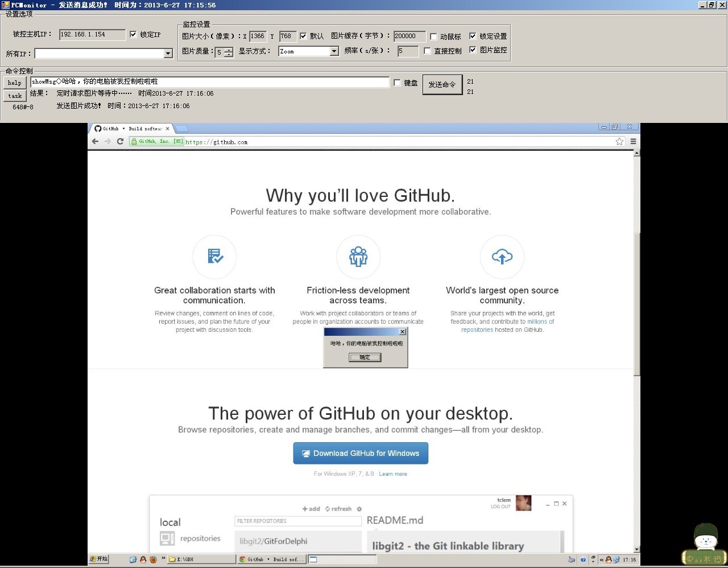This screenshot has height=568, width=728.
Task: Click the image width X field
Action: pyautogui.click(x=258, y=36)
